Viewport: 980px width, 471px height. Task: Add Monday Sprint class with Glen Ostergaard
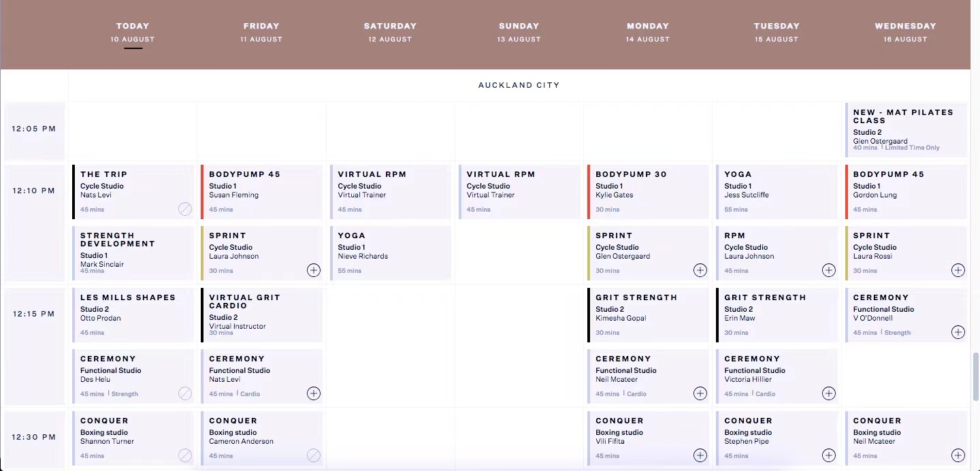click(700, 270)
